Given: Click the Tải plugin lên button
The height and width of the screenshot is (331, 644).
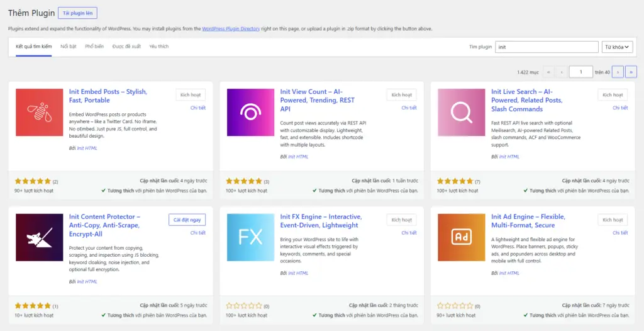Looking at the screenshot, I should coord(77,13).
